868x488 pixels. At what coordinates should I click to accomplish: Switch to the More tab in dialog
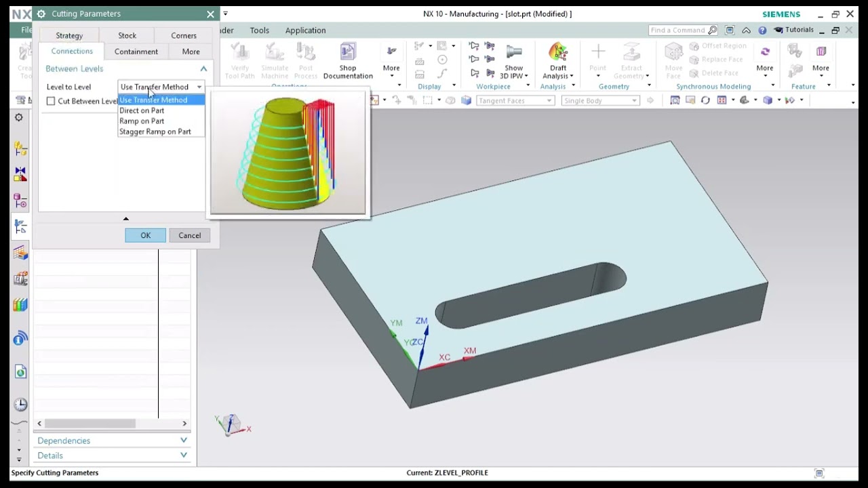191,52
